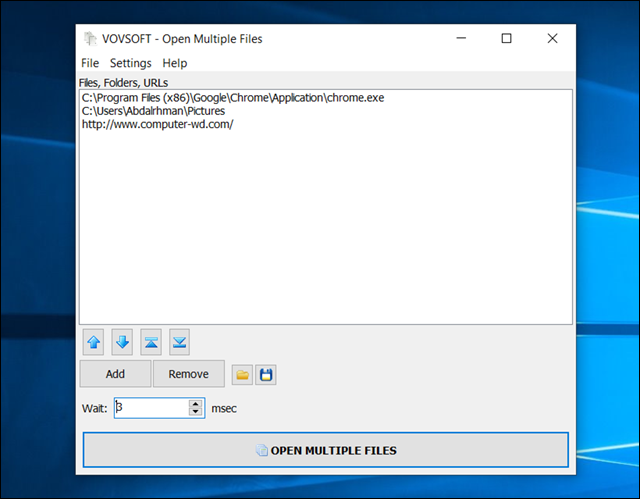This screenshot has height=499, width=640.
Task: Launch all with OPEN MULTIPLE FILES button
Action: tap(326, 450)
